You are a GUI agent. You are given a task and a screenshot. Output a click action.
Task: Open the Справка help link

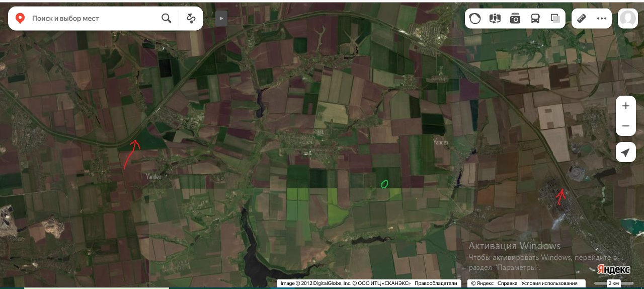507,283
